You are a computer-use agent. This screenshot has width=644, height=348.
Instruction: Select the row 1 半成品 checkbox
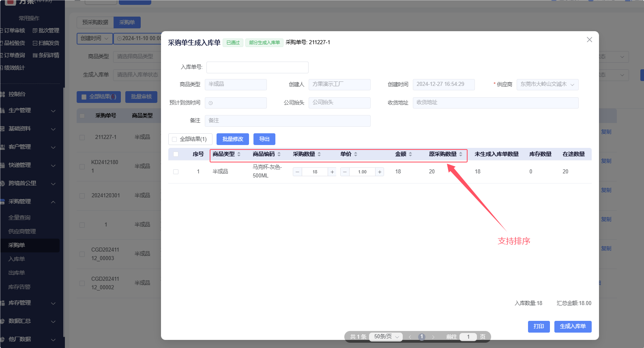point(176,172)
